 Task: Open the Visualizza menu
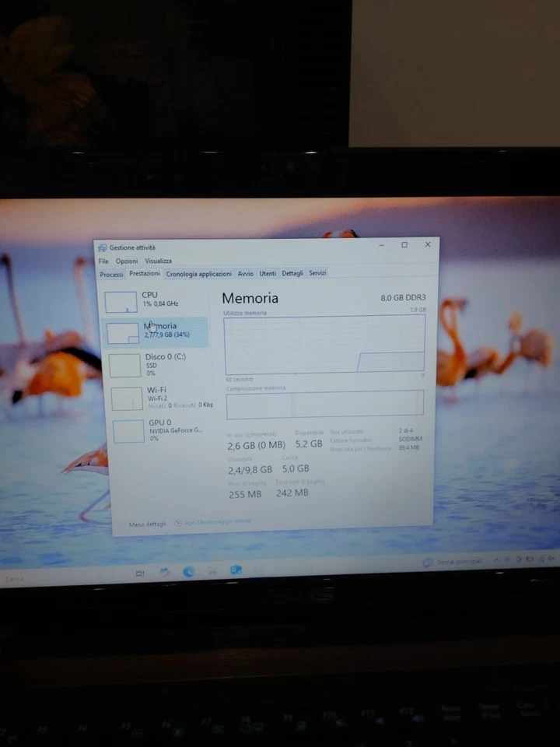coord(158,261)
